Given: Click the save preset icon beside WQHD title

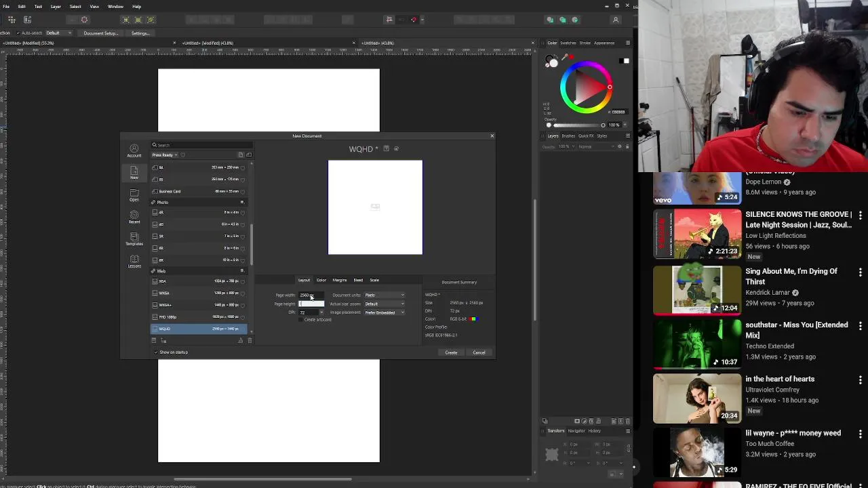Looking at the screenshot, I should [386, 148].
